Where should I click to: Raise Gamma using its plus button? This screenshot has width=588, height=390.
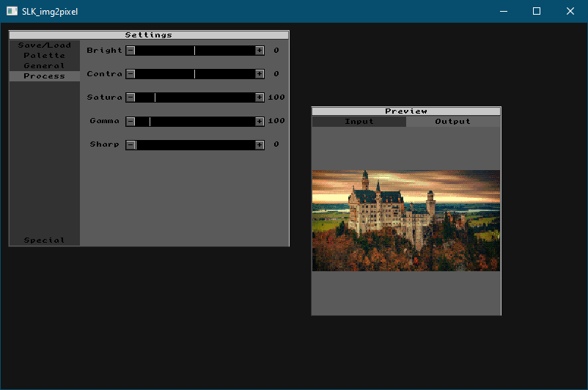260,121
